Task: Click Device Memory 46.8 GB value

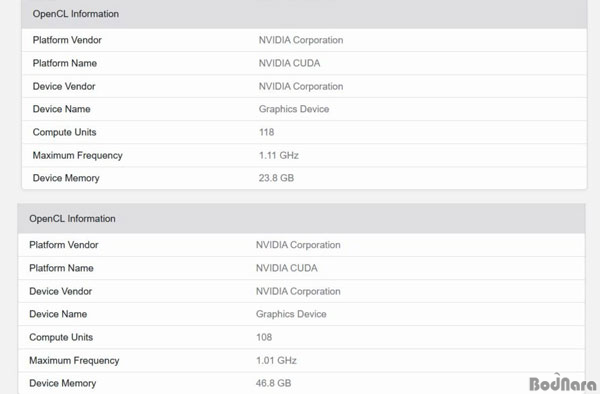Action: click(x=274, y=383)
